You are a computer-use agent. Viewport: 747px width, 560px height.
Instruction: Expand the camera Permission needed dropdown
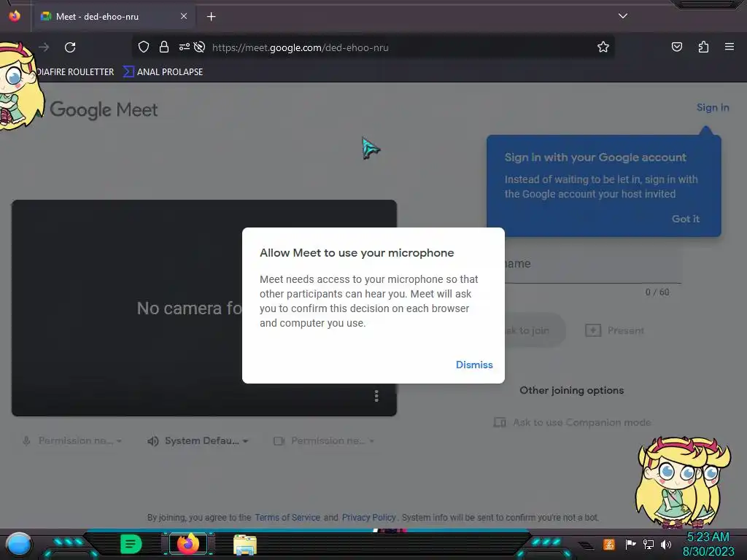click(x=324, y=441)
